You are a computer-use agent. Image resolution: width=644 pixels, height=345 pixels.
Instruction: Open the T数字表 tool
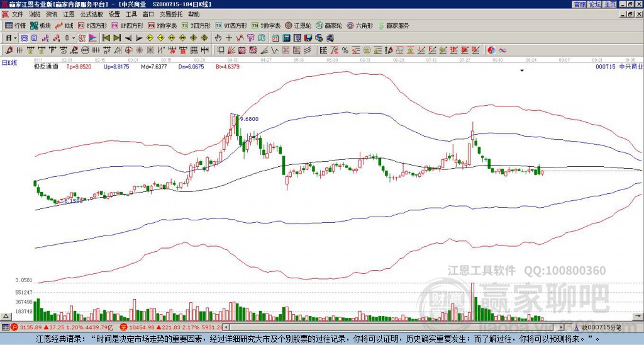tap(266, 25)
